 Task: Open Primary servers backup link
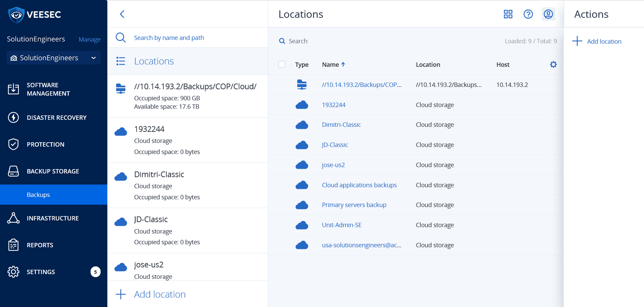354,205
